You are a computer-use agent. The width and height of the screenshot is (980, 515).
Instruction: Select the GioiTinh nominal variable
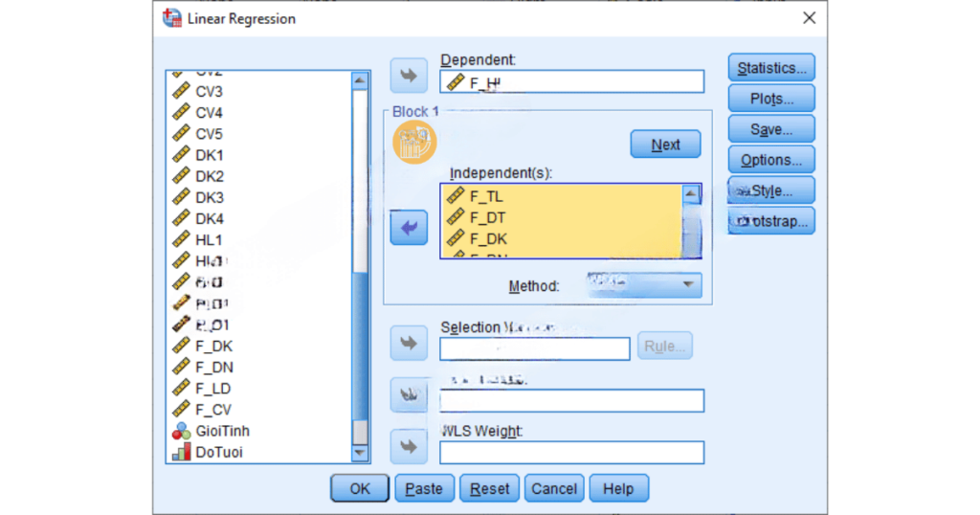[222, 431]
